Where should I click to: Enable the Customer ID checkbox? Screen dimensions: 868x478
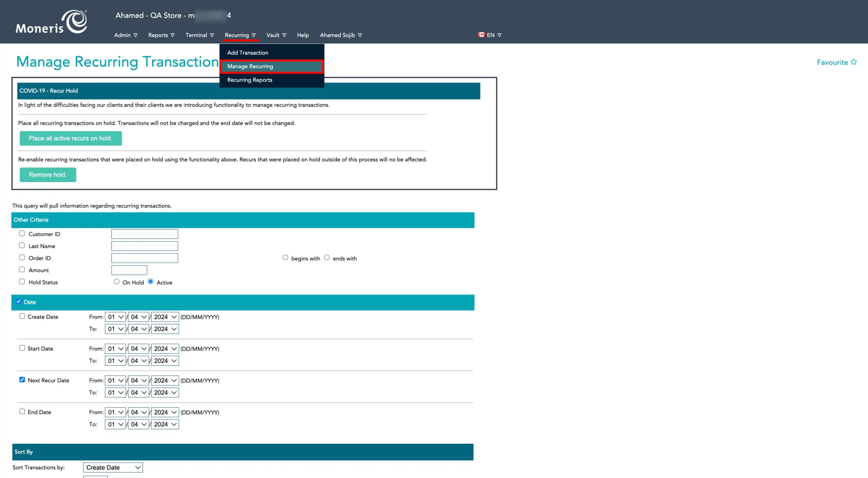[x=22, y=233]
